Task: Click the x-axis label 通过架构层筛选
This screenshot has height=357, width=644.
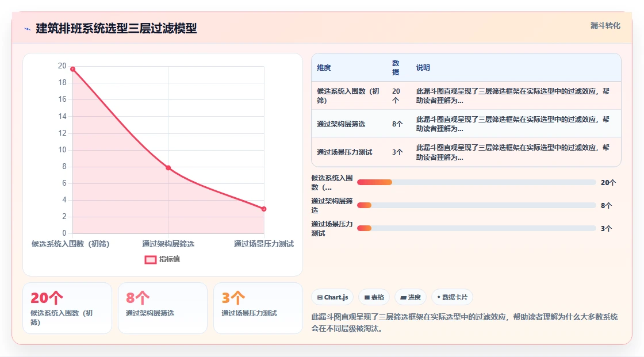Action: pyautogui.click(x=168, y=244)
